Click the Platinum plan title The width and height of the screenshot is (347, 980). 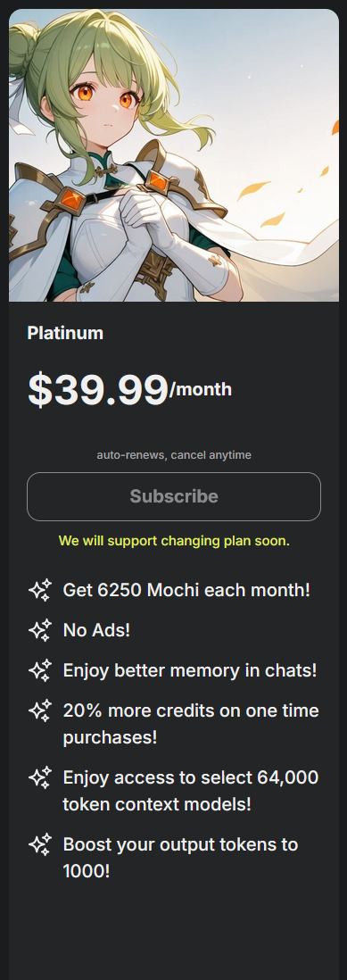(x=65, y=333)
